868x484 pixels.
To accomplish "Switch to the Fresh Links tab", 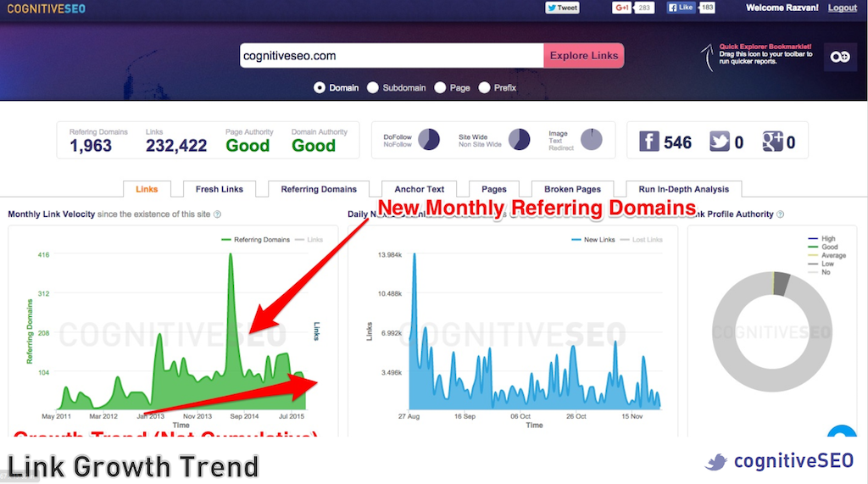I will coord(220,189).
